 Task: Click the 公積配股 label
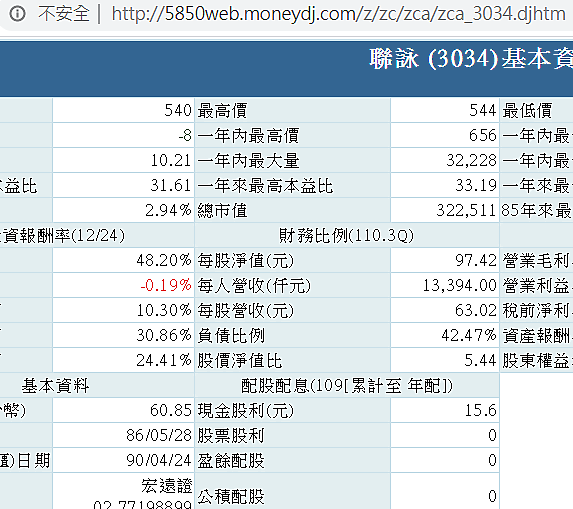tap(231, 497)
